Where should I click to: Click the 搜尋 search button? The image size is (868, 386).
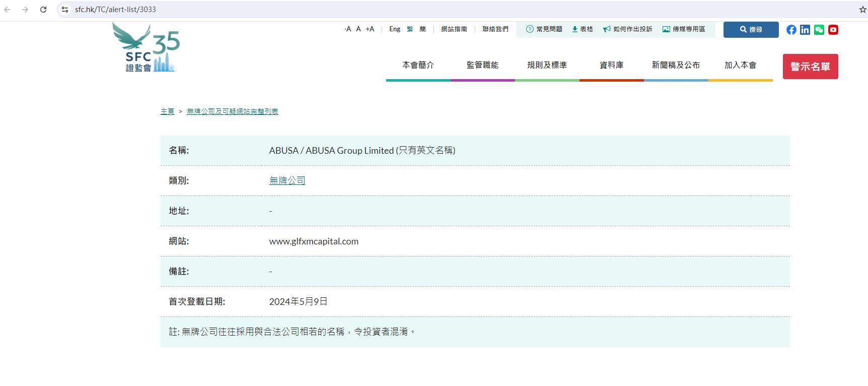tap(751, 30)
